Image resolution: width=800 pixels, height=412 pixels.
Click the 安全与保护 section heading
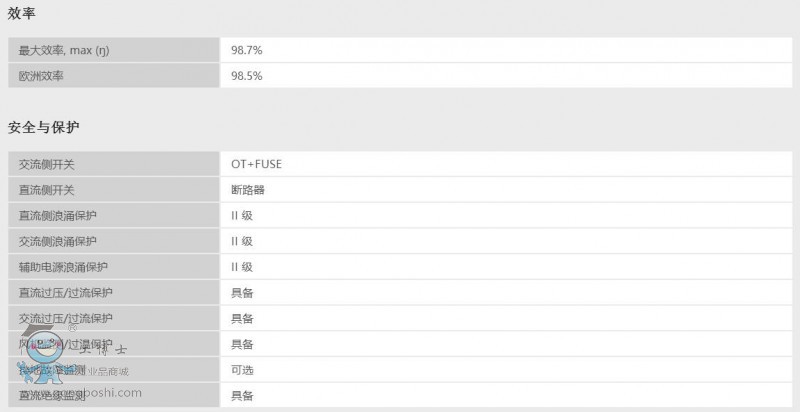pyautogui.click(x=44, y=127)
